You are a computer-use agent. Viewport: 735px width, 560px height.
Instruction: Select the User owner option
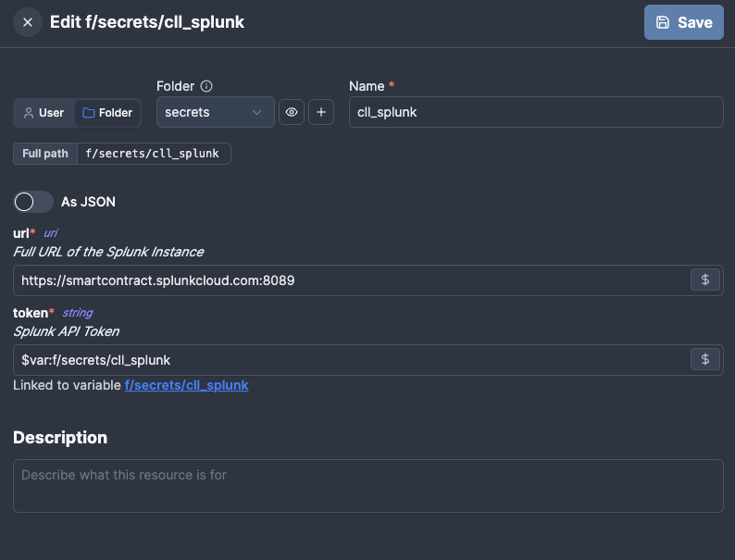44,113
